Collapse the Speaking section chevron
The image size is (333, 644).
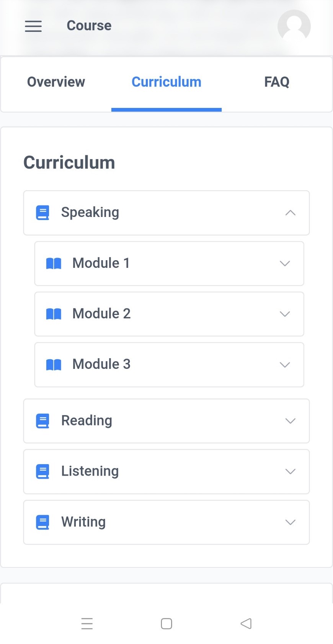tap(290, 213)
